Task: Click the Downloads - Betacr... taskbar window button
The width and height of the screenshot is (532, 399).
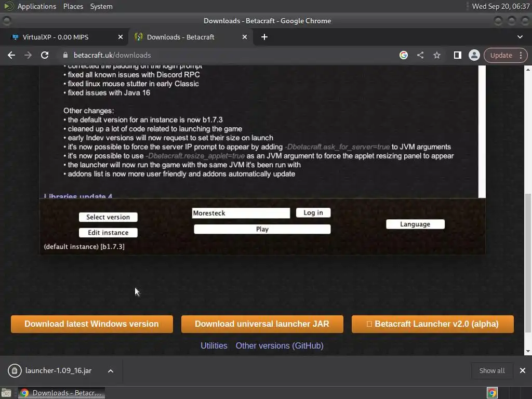Action: click(x=61, y=393)
